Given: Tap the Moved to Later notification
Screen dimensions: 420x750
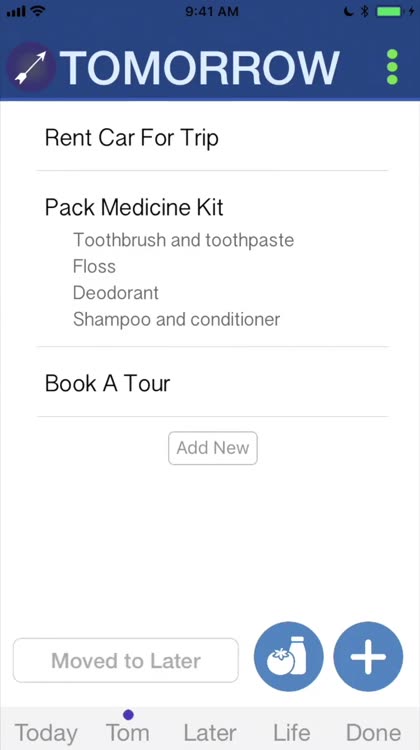Looking at the screenshot, I should click(126, 661).
